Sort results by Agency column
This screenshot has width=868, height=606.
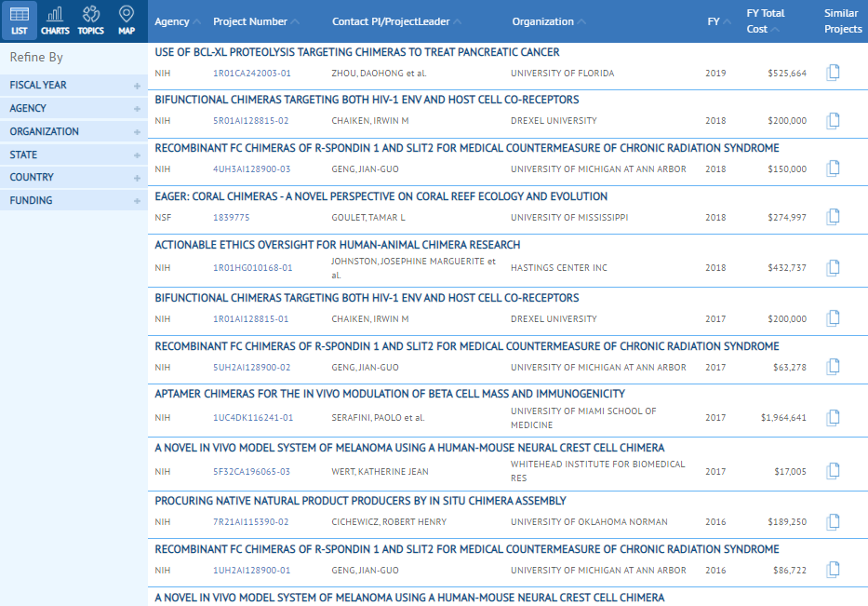coord(177,21)
